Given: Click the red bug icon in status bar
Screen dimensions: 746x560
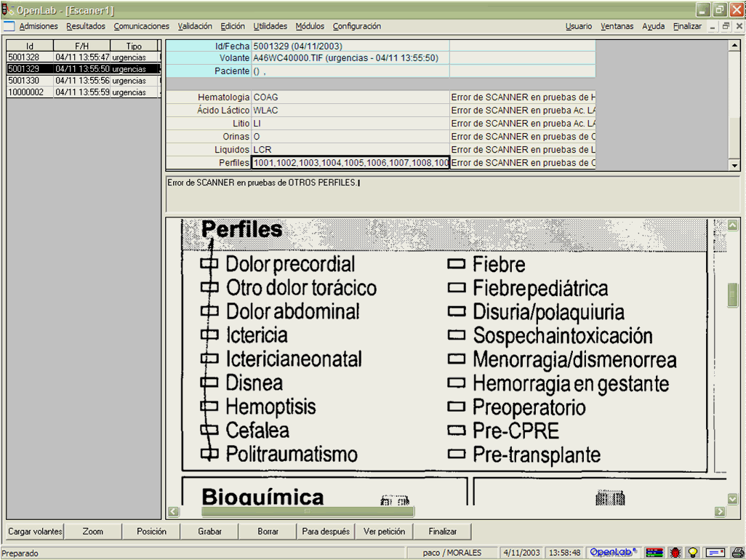Looking at the screenshot, I should click(675, 553).
